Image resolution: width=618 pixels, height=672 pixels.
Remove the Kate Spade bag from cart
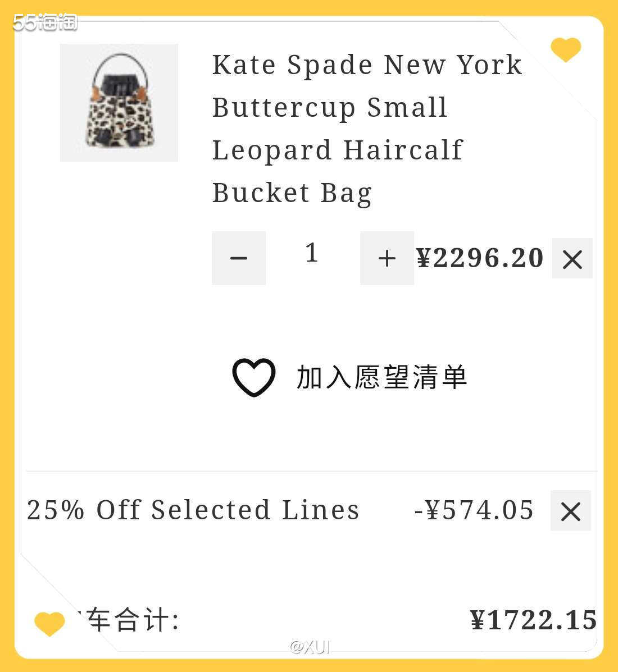(572, 259)
